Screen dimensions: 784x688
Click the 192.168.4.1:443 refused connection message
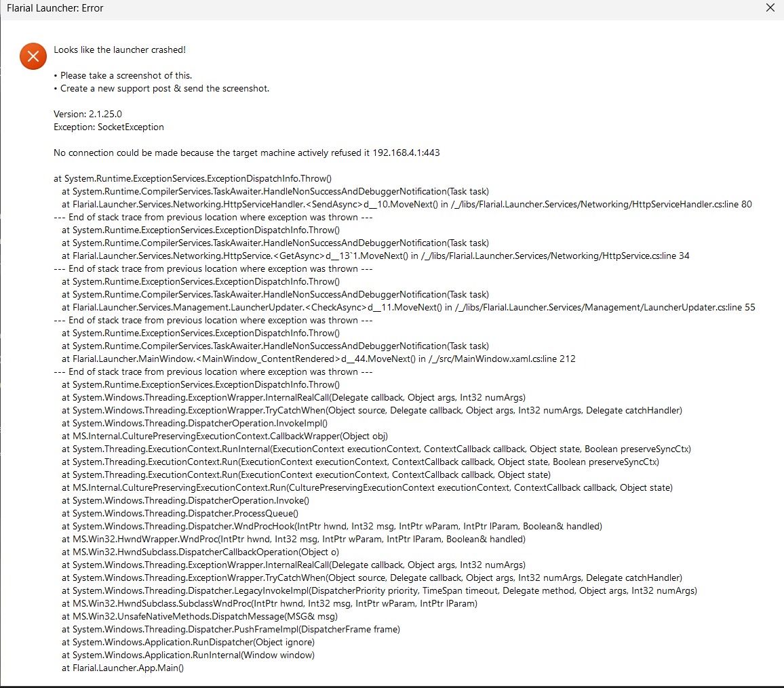[247, 153]
